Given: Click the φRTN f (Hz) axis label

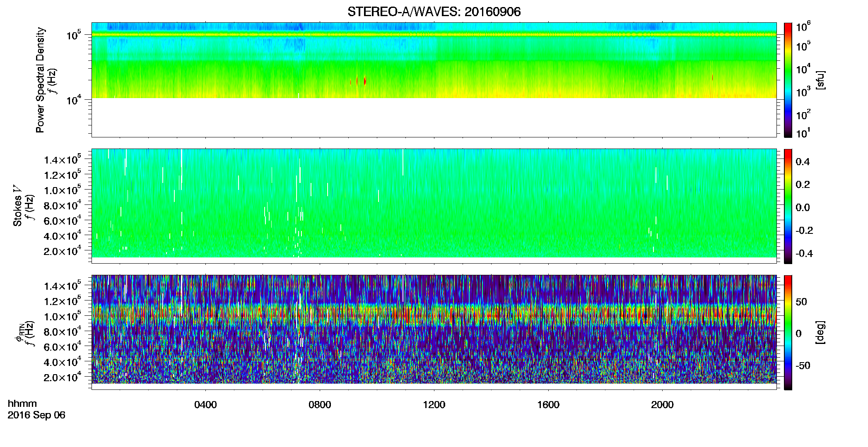Looking at the screenshot, I should [25, 332].
